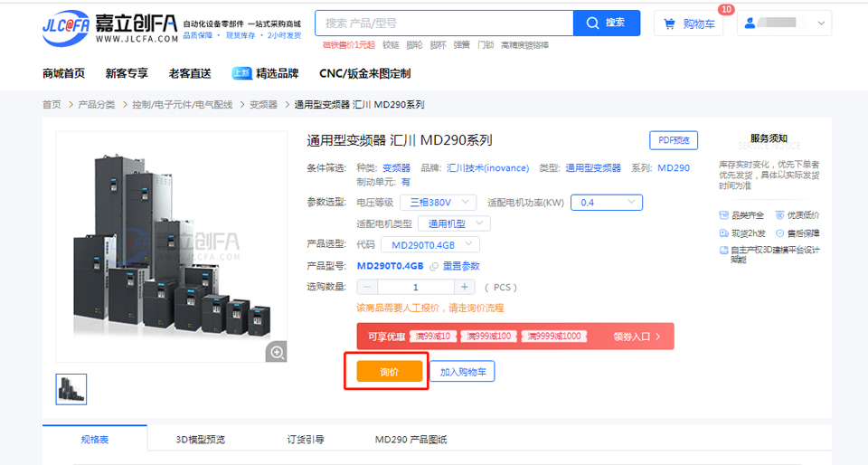Click MD290 系列 filter link
868x465 pixels.
pos(674,167)
